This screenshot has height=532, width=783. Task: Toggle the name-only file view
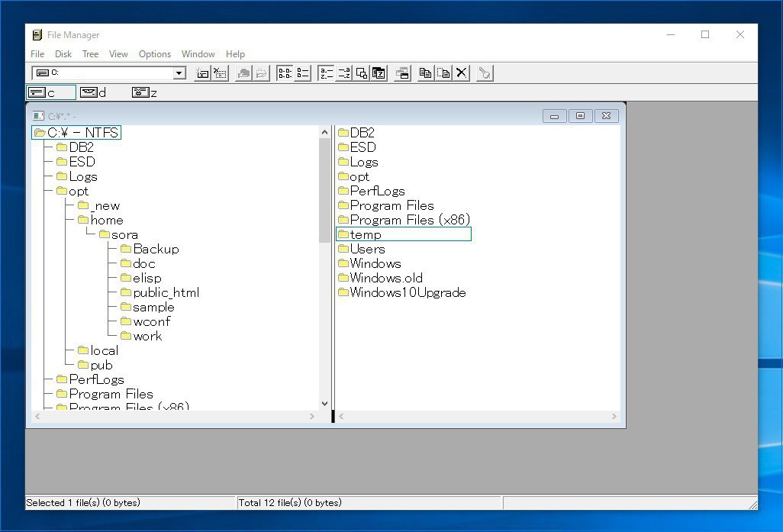point(285,73)
